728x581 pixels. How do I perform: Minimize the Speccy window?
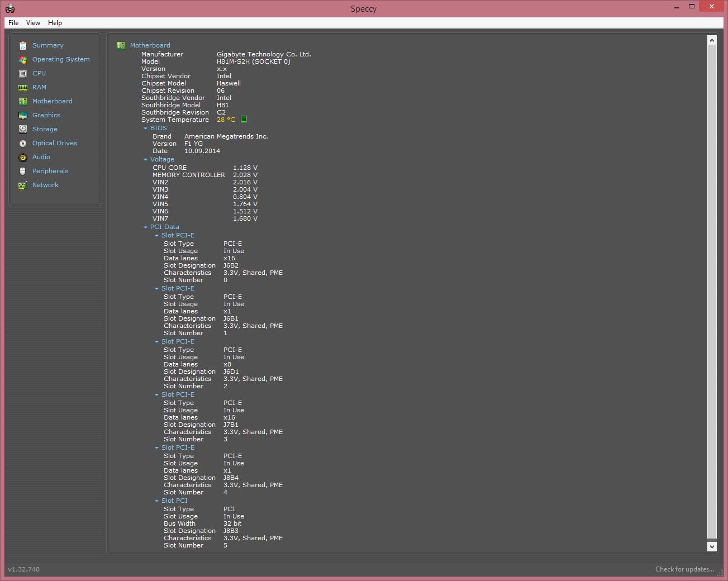pyautogui.click(x=677, y=7)
